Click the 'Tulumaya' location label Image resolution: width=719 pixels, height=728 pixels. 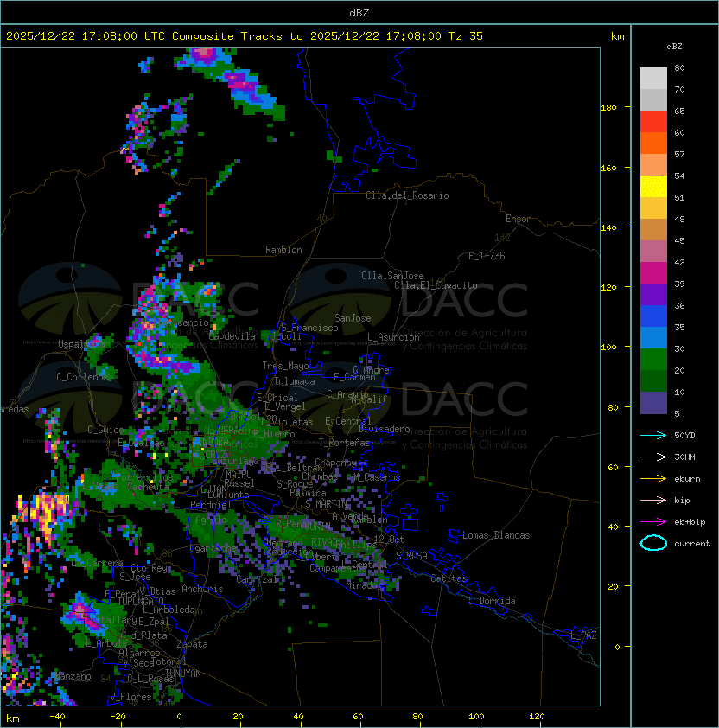295,381
